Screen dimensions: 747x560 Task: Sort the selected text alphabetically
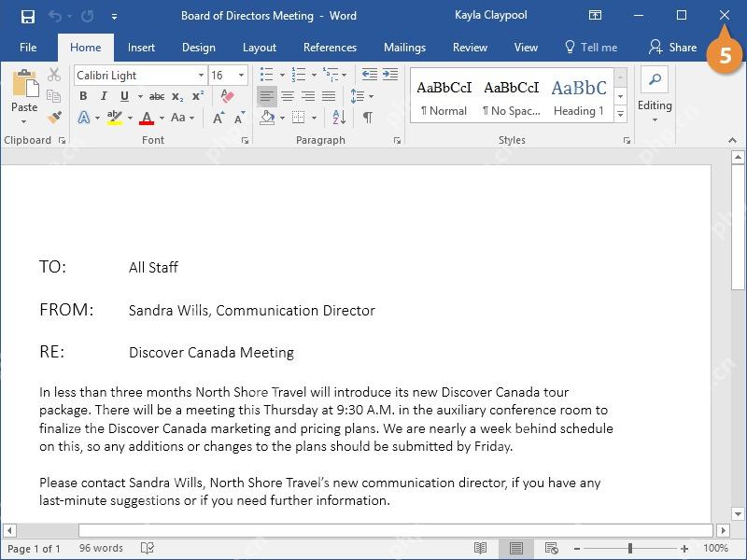click(339, 118)
